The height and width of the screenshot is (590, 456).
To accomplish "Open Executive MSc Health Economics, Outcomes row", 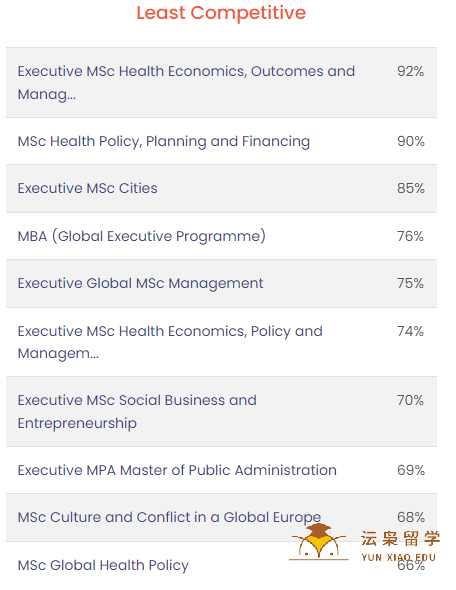I will 221,82.
